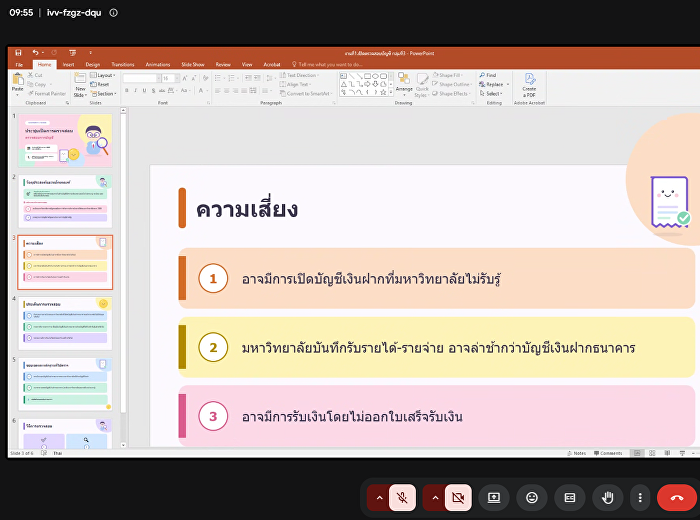This screenshot has height=520, width=700.
Task: Click Start From Beginning quick access icon
Action: [x=72, y=53]
